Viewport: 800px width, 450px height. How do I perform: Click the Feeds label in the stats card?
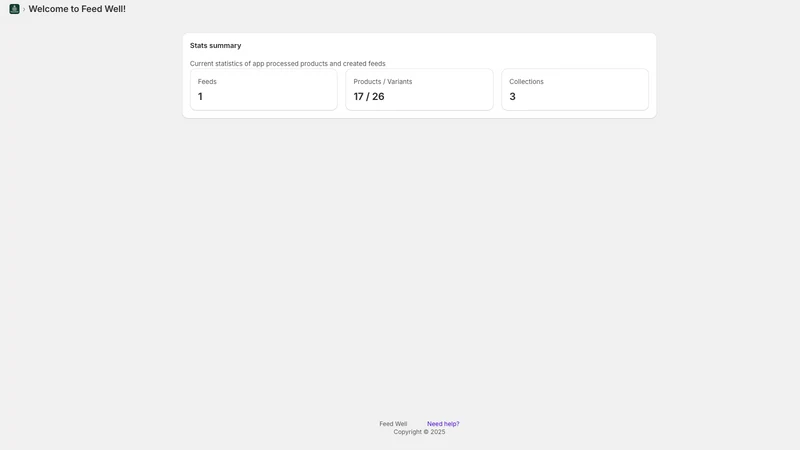point(207,82)
